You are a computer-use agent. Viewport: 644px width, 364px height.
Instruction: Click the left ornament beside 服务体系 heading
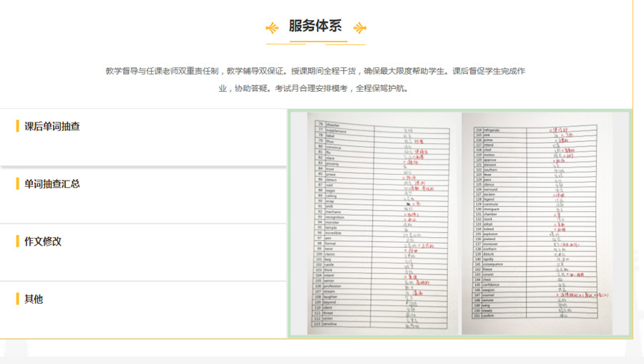[272, 28]
